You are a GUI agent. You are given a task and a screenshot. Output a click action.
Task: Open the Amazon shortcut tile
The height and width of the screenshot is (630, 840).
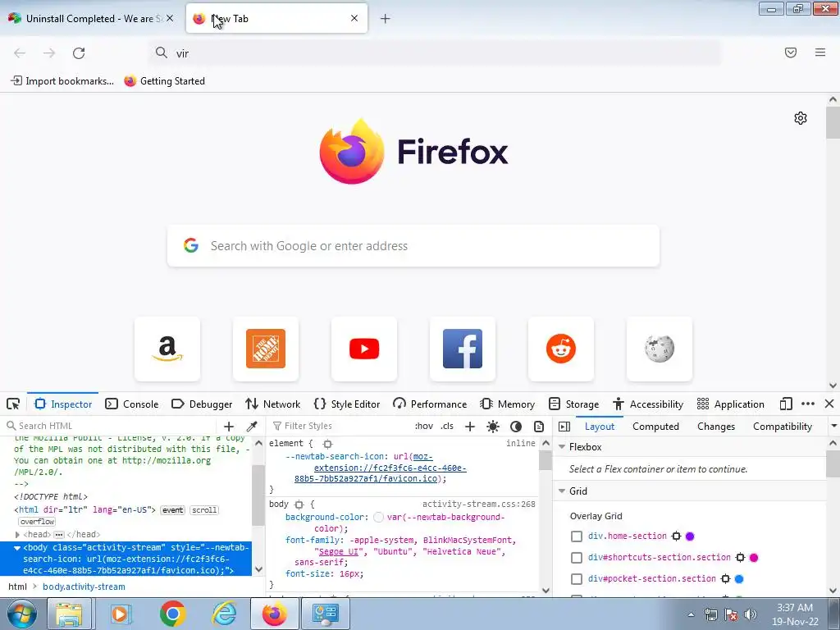(x=167, y=349)
